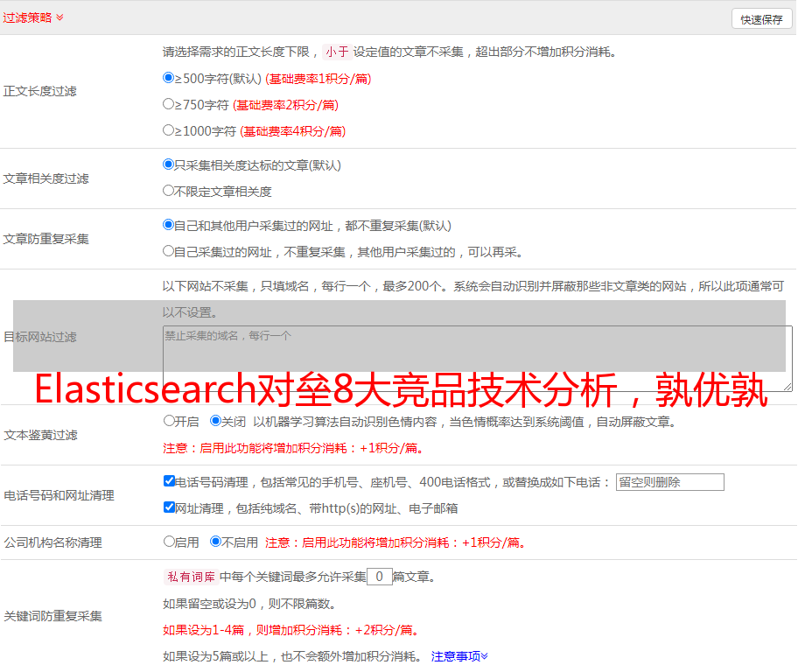The height and width of the screenshot is (672, 798).
Task: Select ≥500字符 default length option
Action: (x=169, y=78)
